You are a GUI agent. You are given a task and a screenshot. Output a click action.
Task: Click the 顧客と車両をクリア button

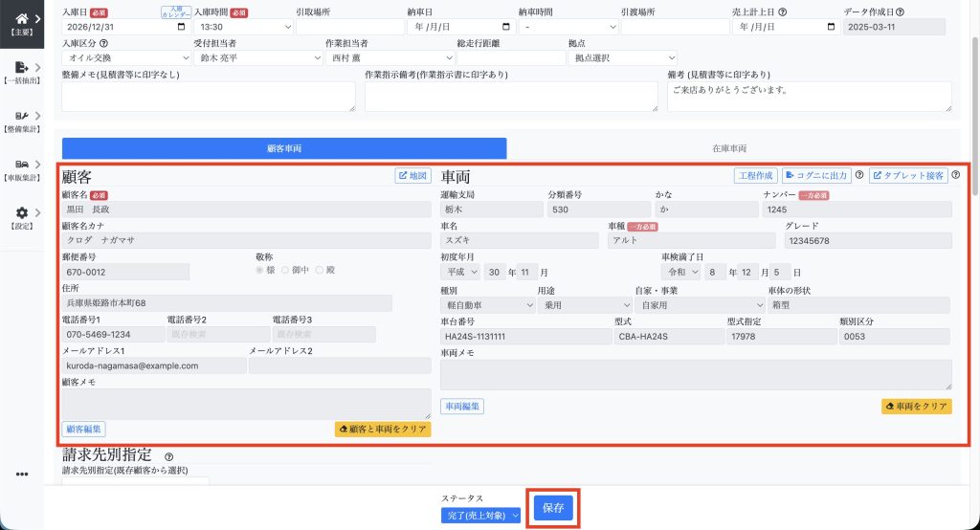[x=383, y=430]
